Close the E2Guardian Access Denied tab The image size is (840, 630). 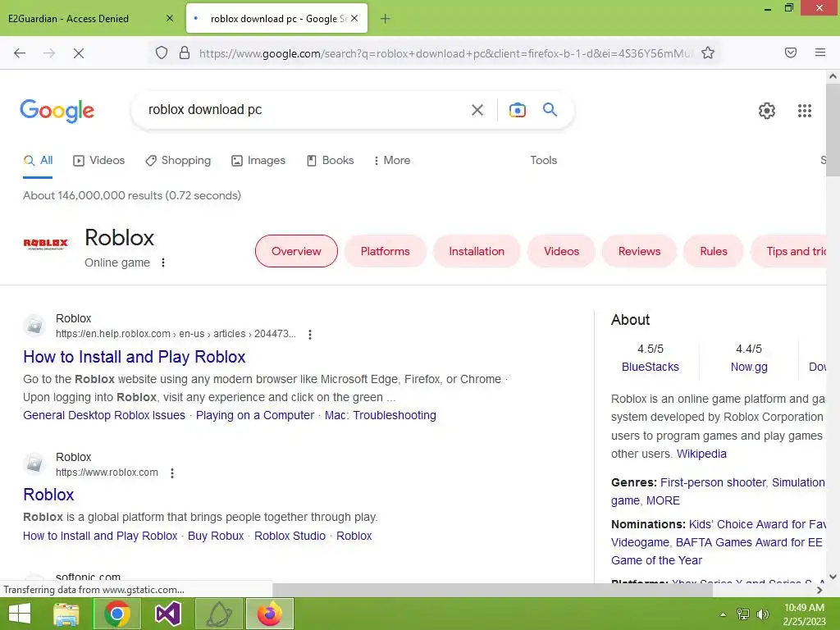170,18
